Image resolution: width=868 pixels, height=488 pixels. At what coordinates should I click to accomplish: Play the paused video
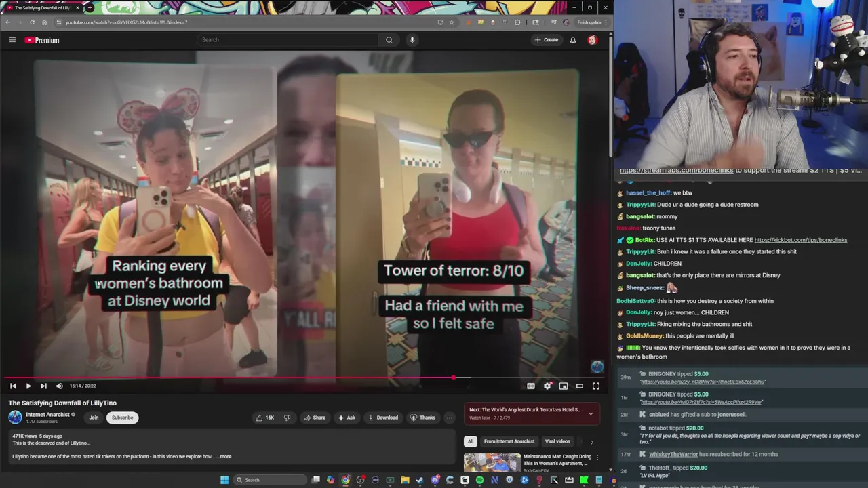pyautogui.click(x=28, y=386)
